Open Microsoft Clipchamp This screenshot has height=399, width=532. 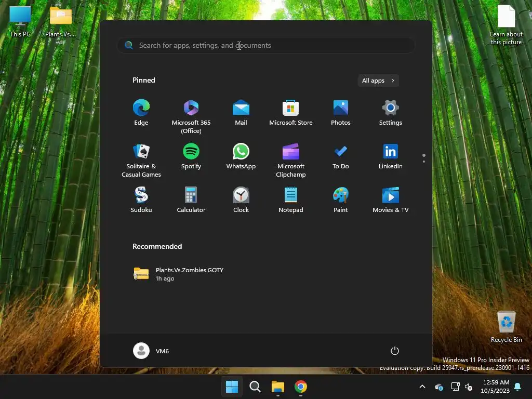click(x=291, y=161)
